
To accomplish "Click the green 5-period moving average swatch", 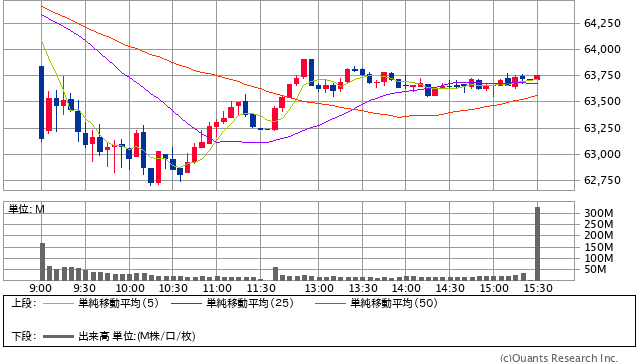I will coord(58,303).
